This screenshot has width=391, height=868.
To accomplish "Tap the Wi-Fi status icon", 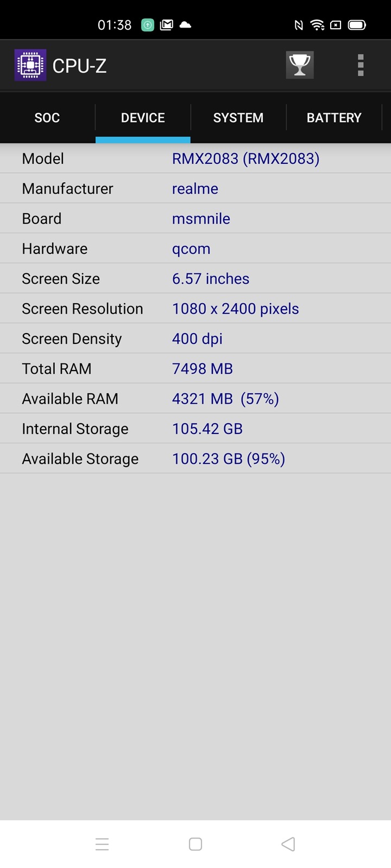I will [x=317, y=25].
